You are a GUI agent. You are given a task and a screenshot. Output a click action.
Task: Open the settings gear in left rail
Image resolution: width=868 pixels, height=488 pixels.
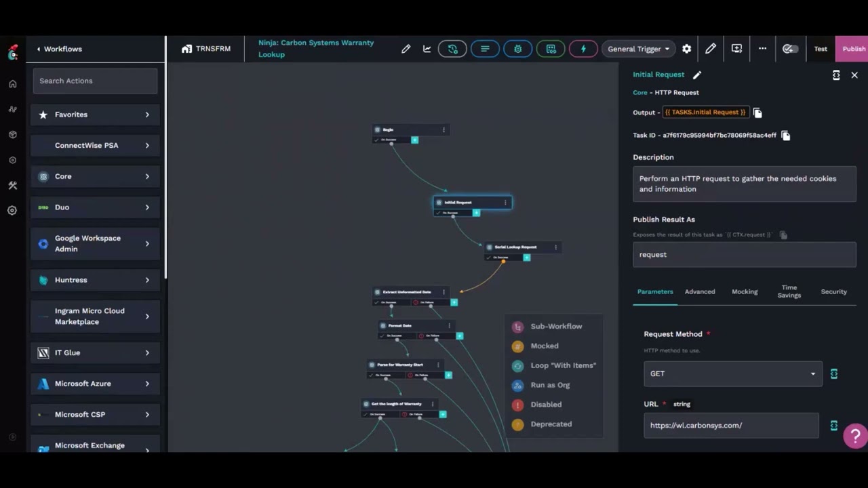[x=12, y=211]
